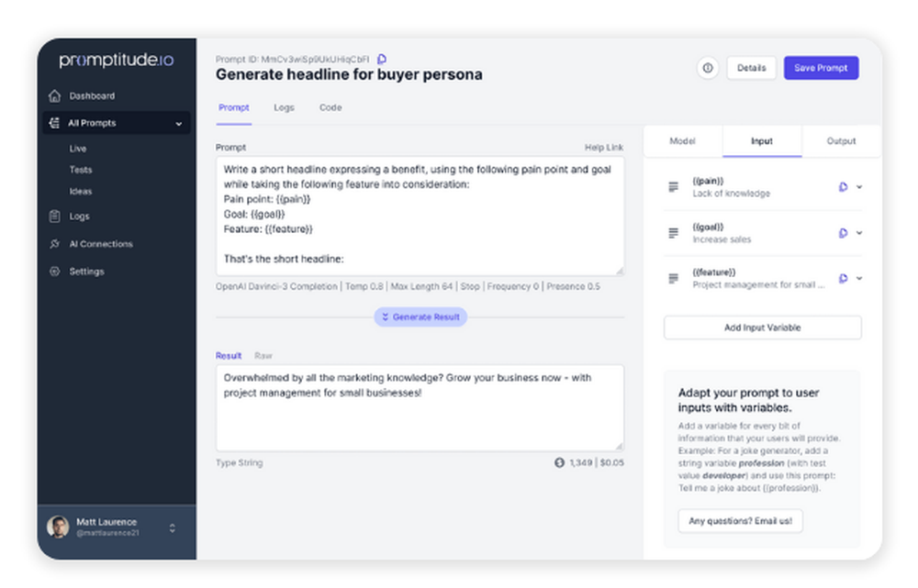The image size is (918, 588).
Task: Open the Code tab
Action: click(x=330, y=107)
